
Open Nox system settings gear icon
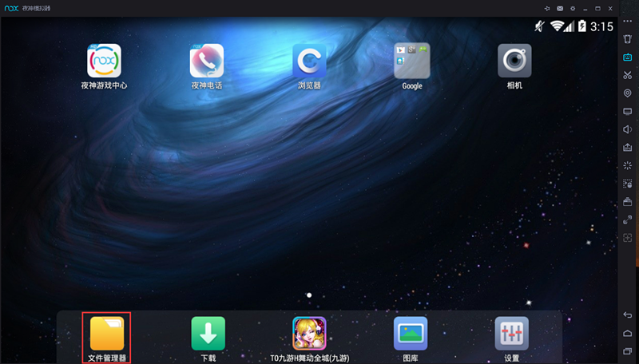tap(573, 9)
